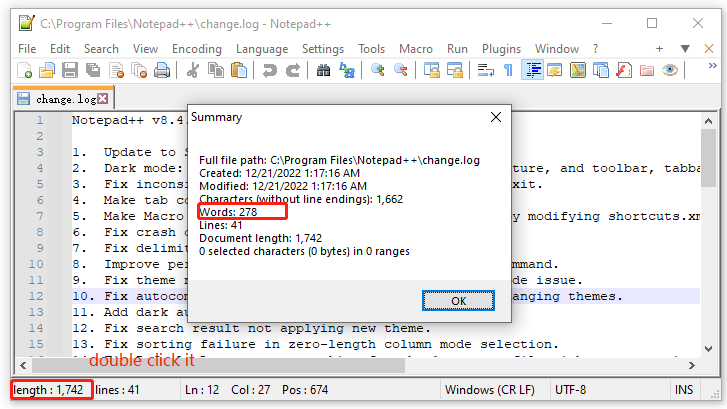
Task: Open a file with the folder icon
Action: [x=47, y=70]
